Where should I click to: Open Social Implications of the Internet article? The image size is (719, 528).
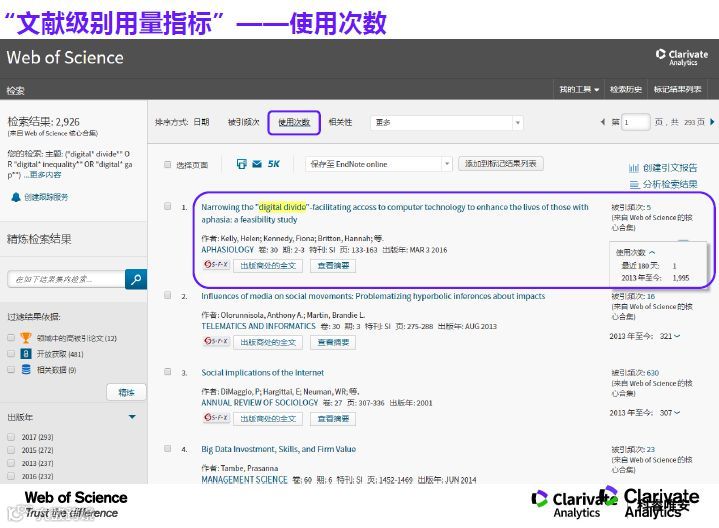tap(262, 372)
